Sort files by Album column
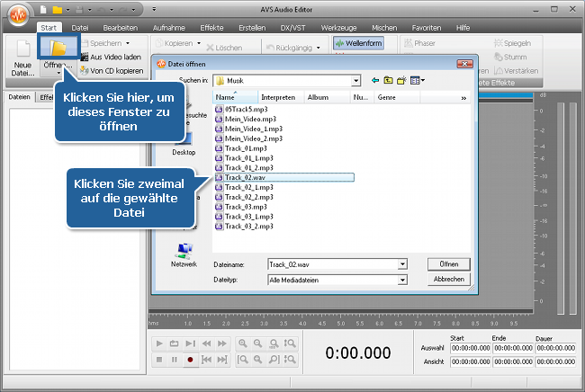The width and height of the screenshot is (585, 392). (328, 97)
